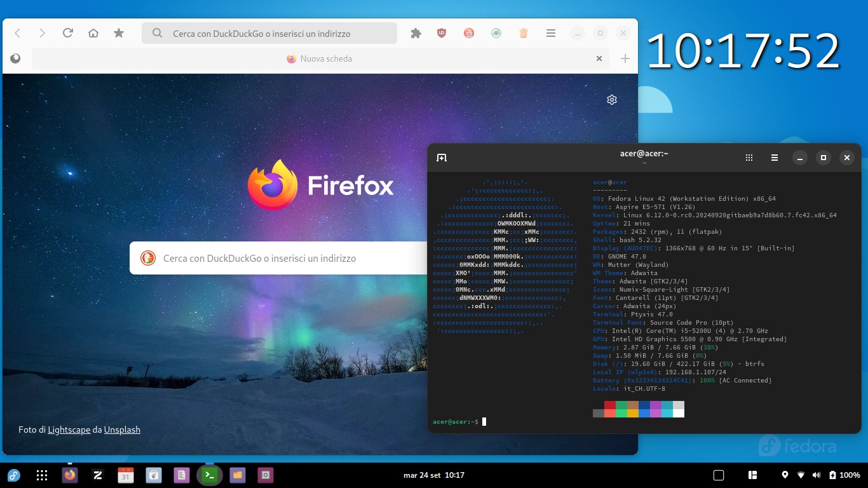
Task: Click the DuckDuckGo search box on new tab page
Action: tap(280, 258)
